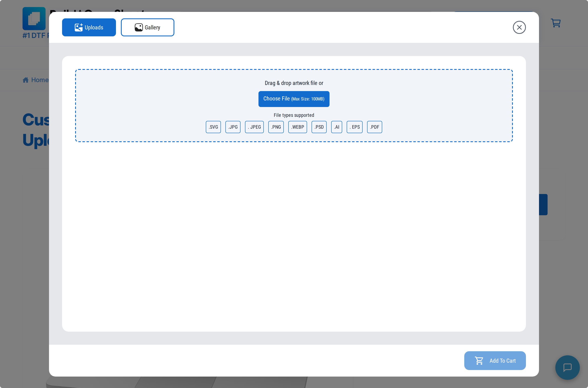588x388 pixels.
Task: Go to Home breadcrumb link
Action: point(40,80)
